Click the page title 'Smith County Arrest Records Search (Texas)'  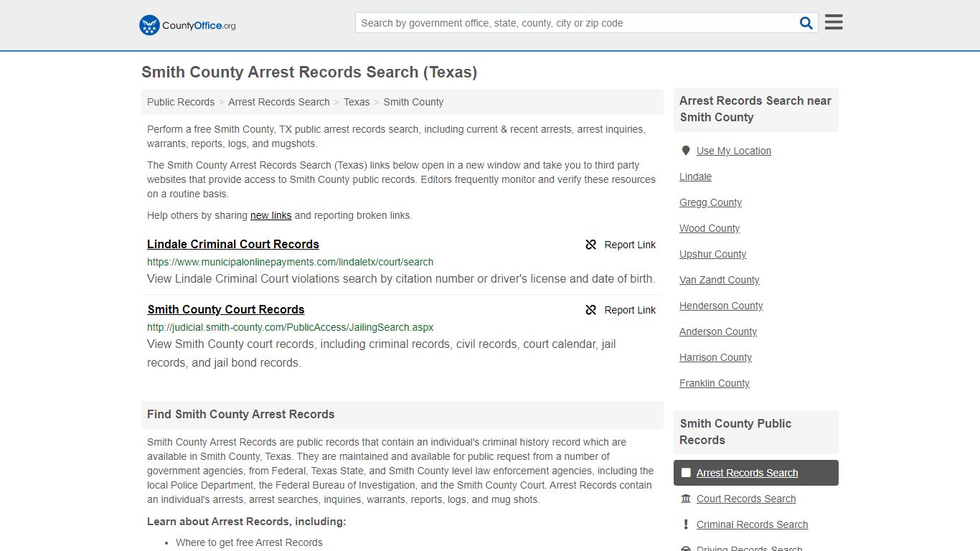[309, 72]
